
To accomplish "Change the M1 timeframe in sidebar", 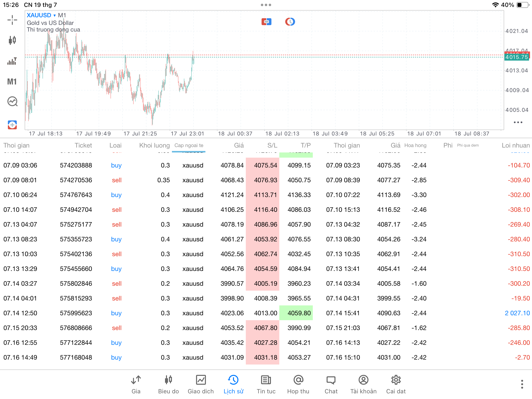I will (12, 82).
